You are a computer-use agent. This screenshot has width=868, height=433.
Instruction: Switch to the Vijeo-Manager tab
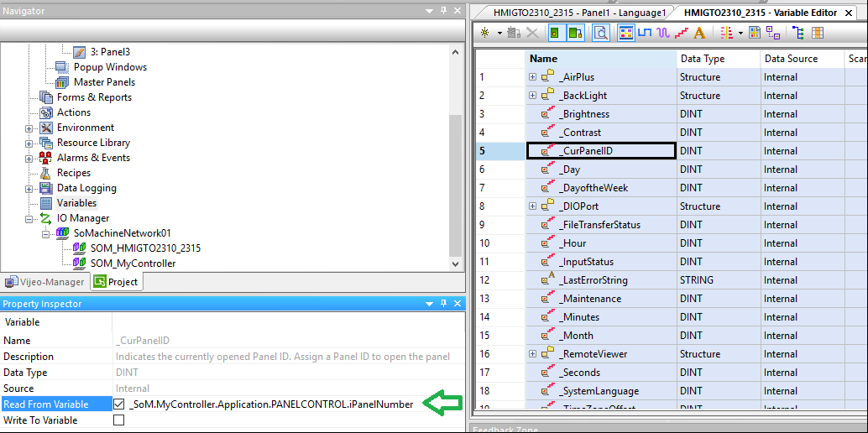(x=45, y=282)
